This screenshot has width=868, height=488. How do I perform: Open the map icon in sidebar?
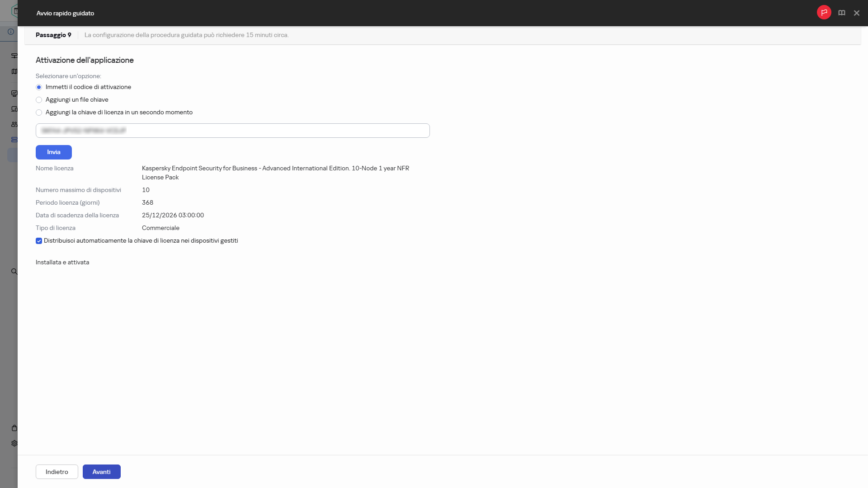14,71
